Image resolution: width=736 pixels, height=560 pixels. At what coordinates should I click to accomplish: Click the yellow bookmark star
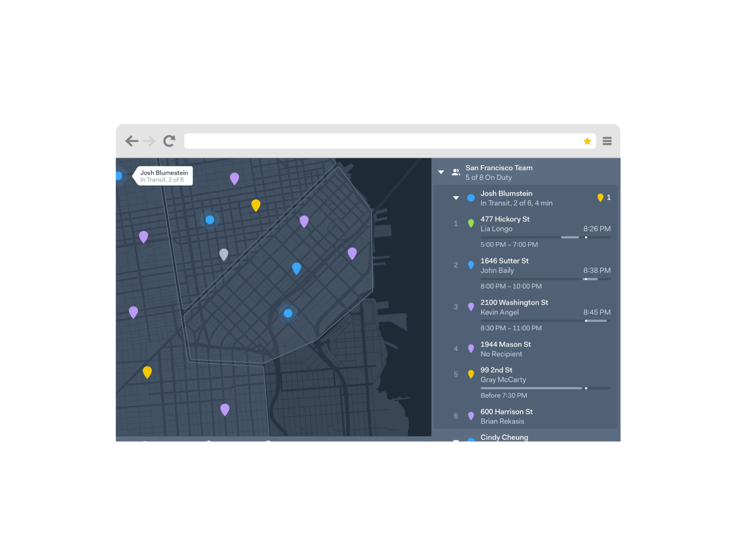[x=587, y=141]
